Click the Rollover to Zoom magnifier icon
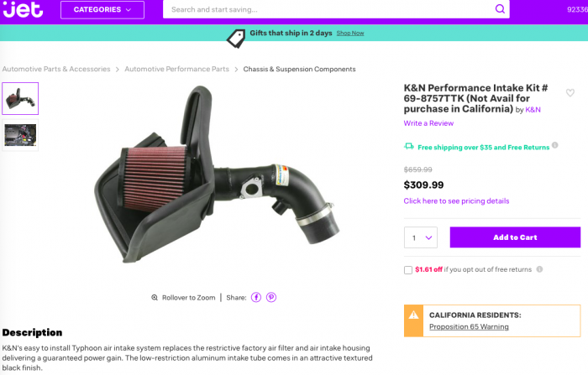This screenshot has width=588, height=375. (155, 298)
